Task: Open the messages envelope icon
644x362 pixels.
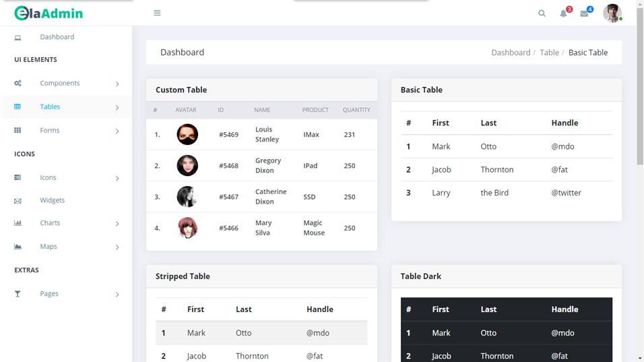Action: click(x=584, y=13)
